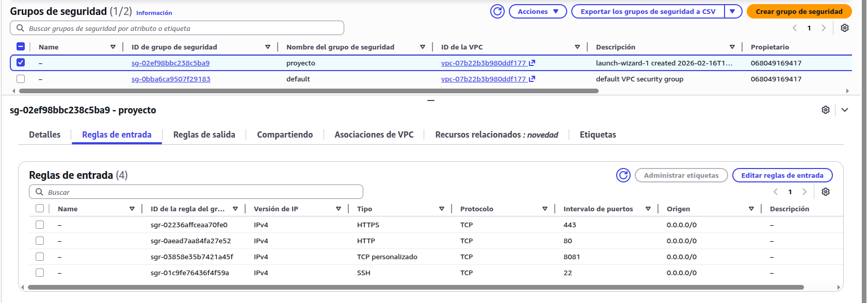Screen dimensions: 868x303
Task: Open security group sg-02ef98bbc238c5ba9 link
Action: [170, 63]
